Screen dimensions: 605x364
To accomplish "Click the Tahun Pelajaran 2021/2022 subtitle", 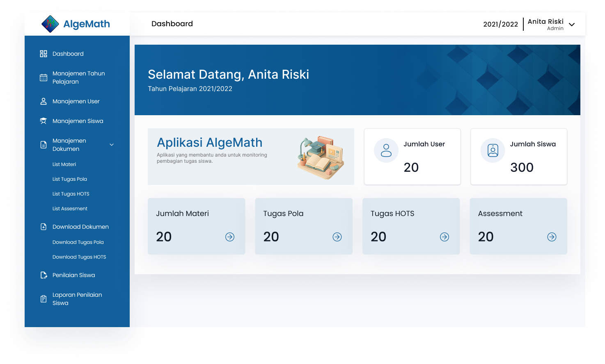I will point(190,89).
